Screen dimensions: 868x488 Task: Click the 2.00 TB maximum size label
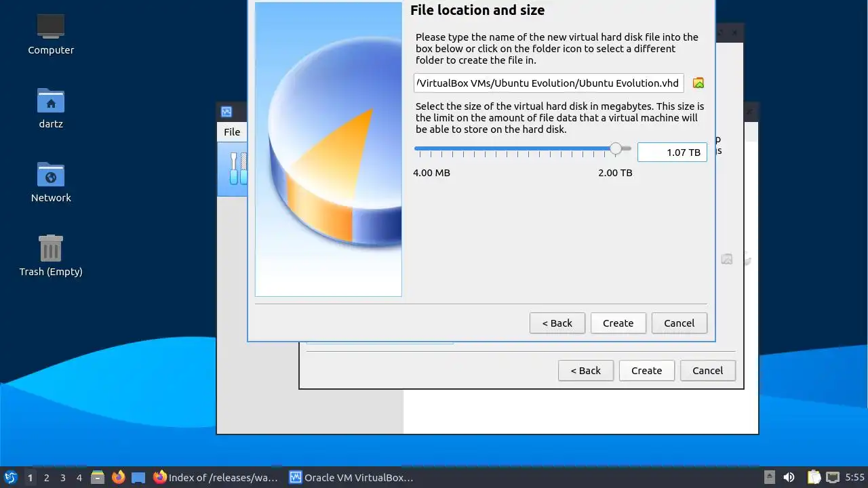click(x=615, y=173)
